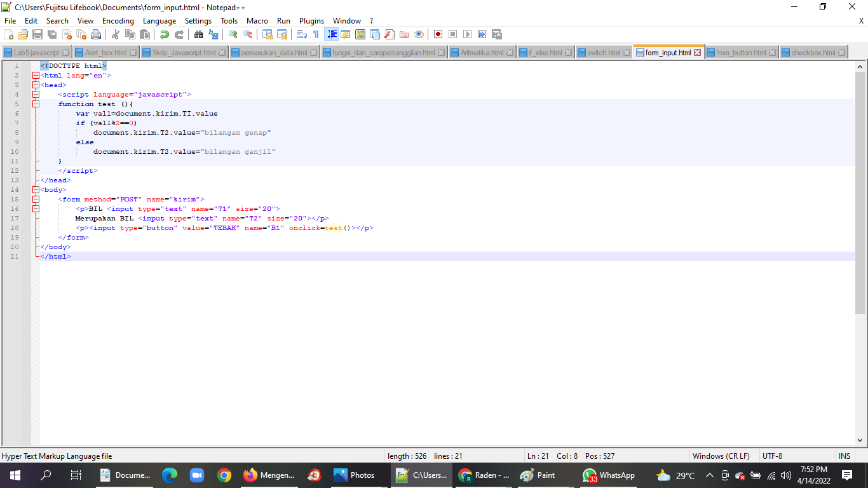Collapse the html fold on line 2

coord(36,76)
